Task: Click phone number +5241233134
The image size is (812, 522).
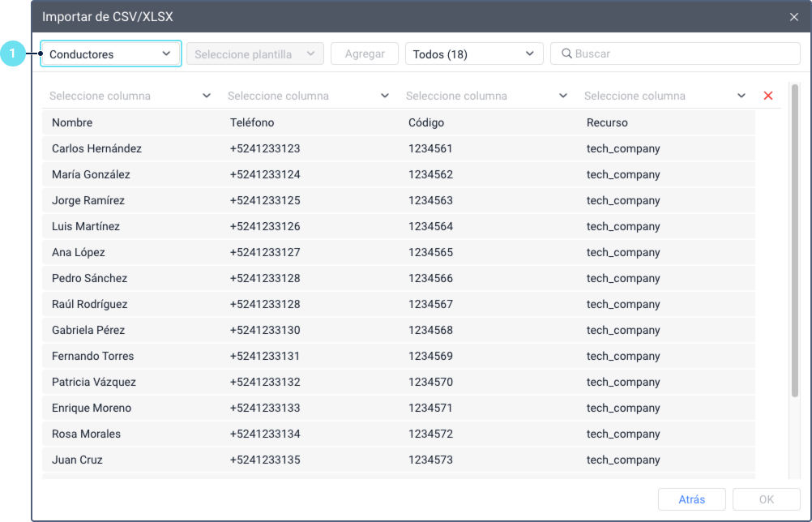Action: pyautogui.click(x=265, y=434)
